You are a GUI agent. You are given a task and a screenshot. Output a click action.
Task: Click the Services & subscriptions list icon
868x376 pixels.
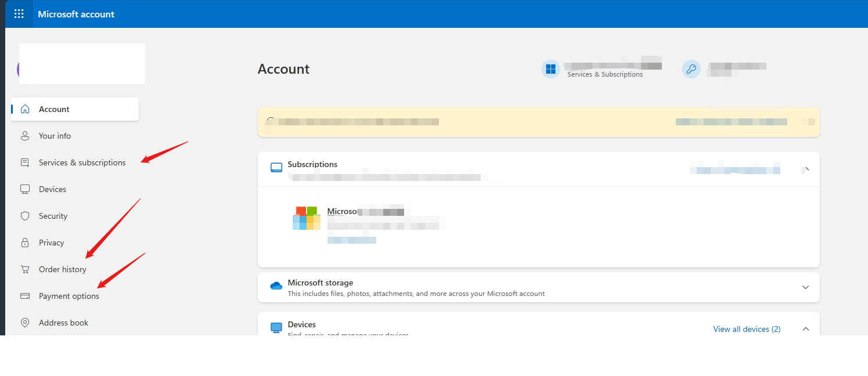[25, 162]
